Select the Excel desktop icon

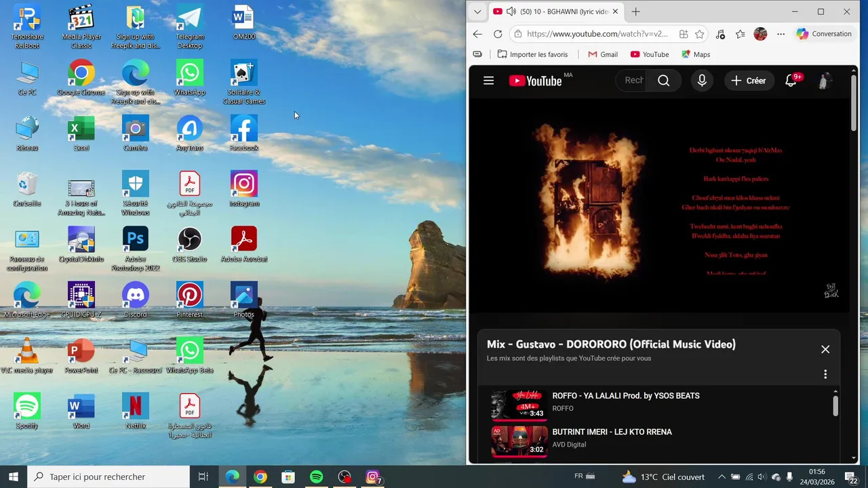click(x=81, y=134)
